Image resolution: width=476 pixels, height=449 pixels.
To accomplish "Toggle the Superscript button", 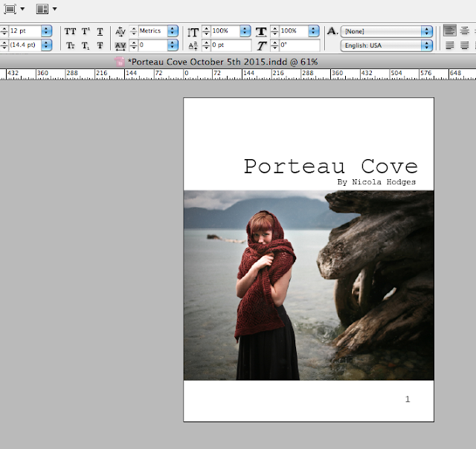I will pos(86,31).
